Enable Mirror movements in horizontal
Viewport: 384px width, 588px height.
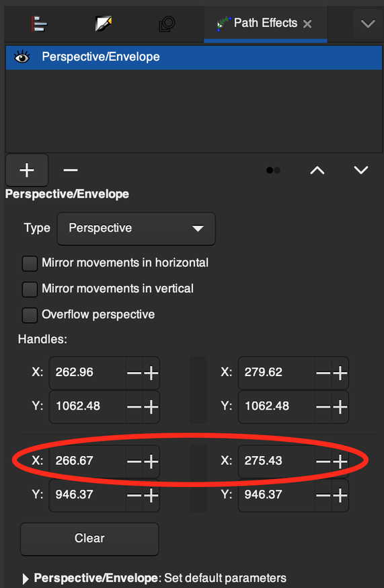[30, 263]
